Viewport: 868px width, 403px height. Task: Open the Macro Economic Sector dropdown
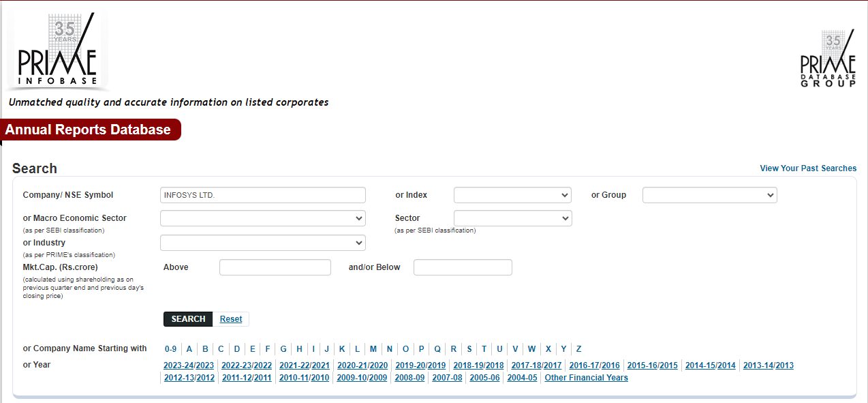pyautogui.click(x=262, y=218)
